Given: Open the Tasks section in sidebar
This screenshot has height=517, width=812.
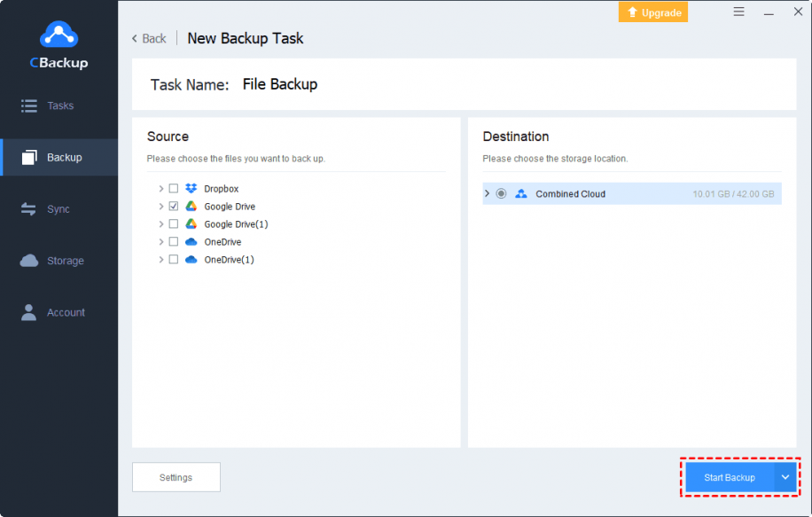Looking at the screenshot, I should tap(59, 106).
